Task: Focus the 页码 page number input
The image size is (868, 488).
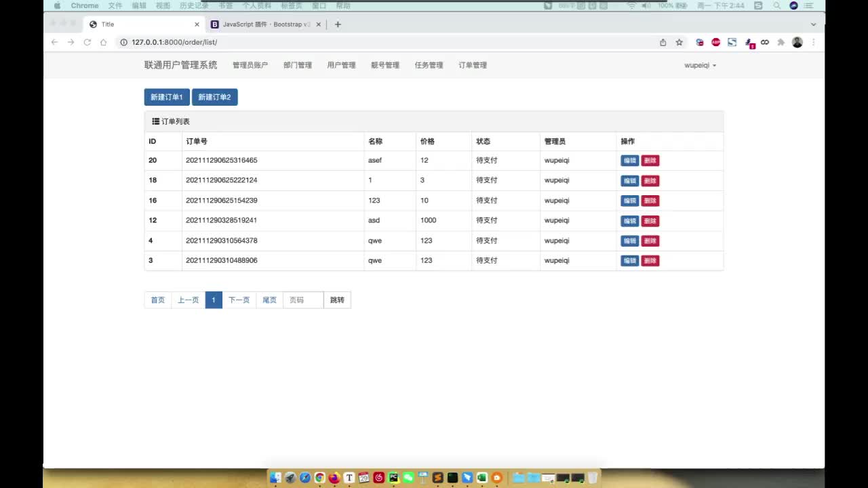Action: coord(303,300)
